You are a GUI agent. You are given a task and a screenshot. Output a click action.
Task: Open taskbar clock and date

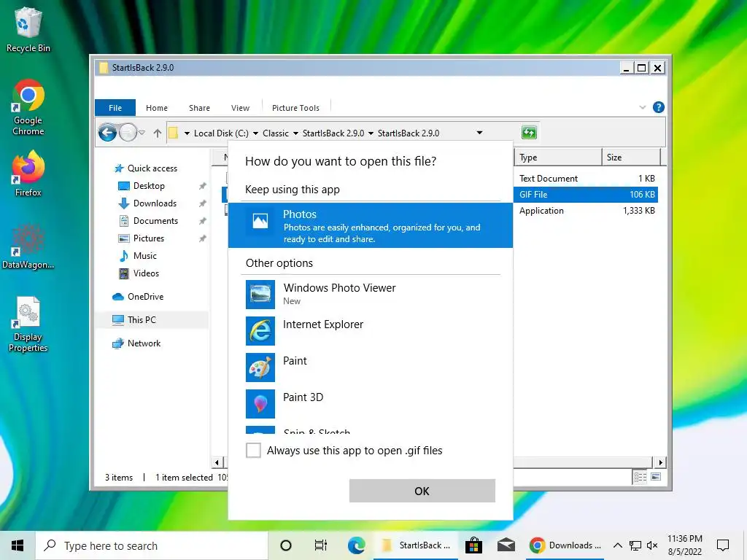(x=684, y=545)
